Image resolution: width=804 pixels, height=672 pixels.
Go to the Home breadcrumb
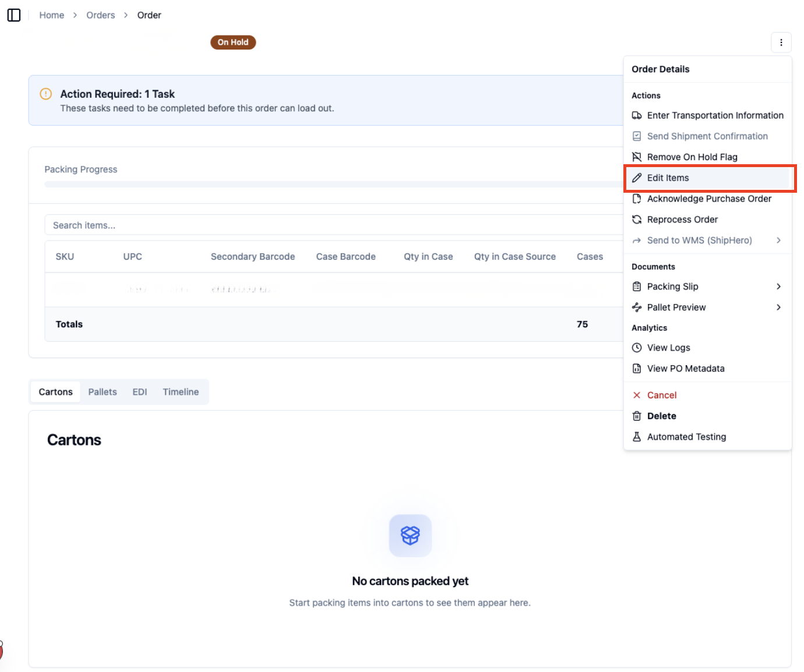52,15
